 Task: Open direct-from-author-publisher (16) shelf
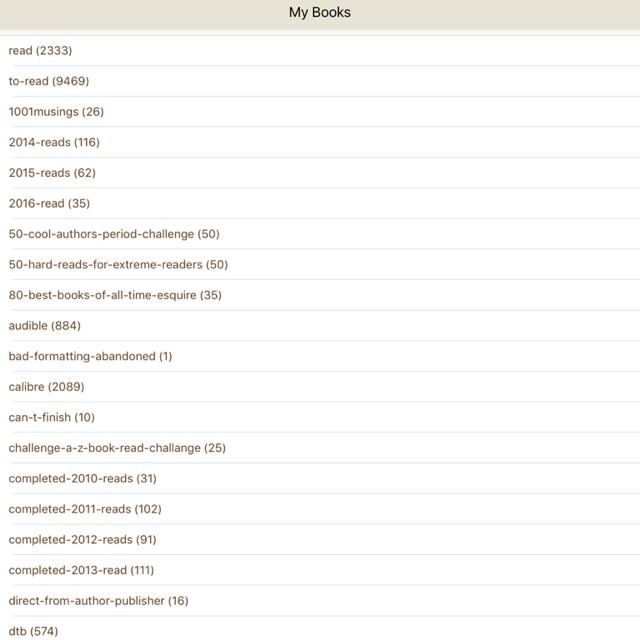(98, 601)
